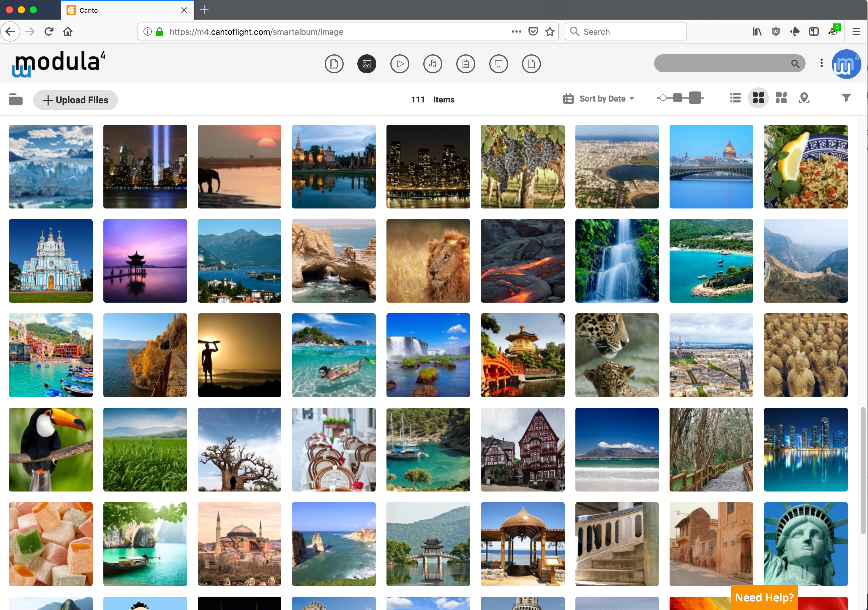Set thumbnail size slider to medium
Viewport: 868px width, 610px height.
pyautogui.click(x=678, y=98)
